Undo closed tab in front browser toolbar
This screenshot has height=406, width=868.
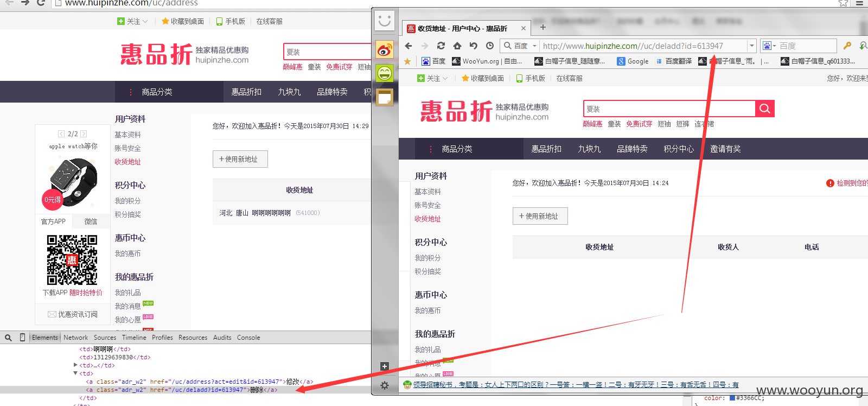click(x=474, y=46)
